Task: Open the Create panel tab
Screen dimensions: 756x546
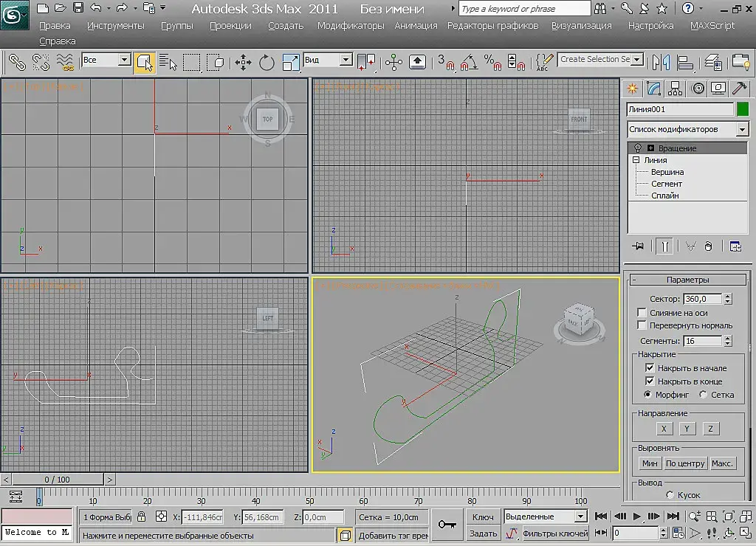Action: (632, 89)
